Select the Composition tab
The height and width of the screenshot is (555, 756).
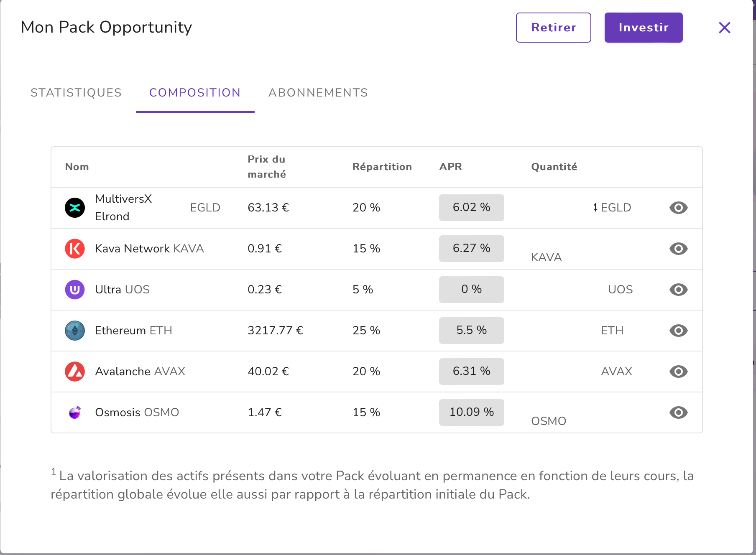[195, 93]
